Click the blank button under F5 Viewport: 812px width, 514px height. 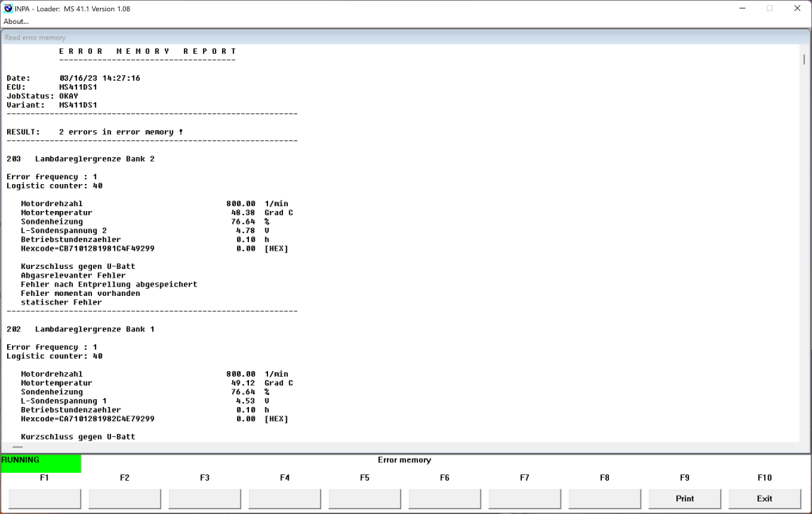click(365, 499)
